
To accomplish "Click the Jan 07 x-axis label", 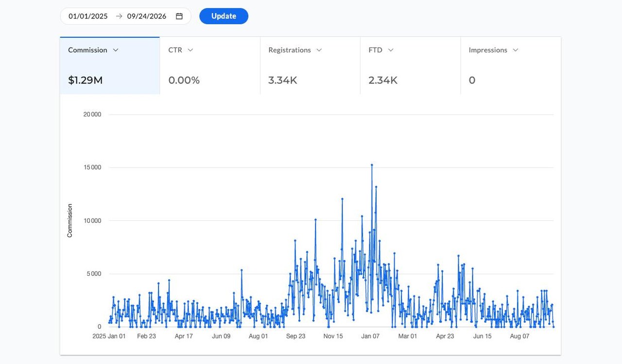I will (370, 336).
